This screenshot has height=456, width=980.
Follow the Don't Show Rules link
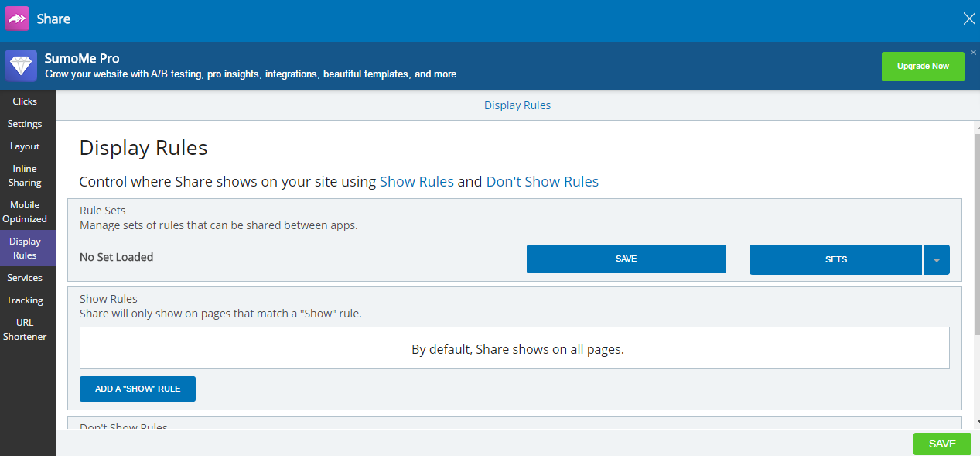pyautogui.click(x=542, y=182)
